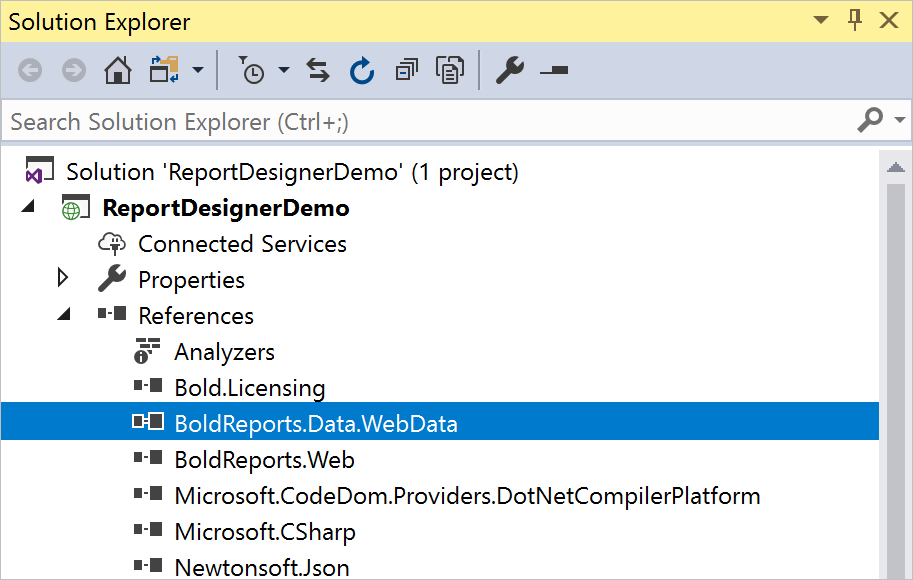Image resolution: width=913 pixels, height=580 pixels.
Task: Click the Newtonsoft.Json reference icon
Action: pos(148,565)
